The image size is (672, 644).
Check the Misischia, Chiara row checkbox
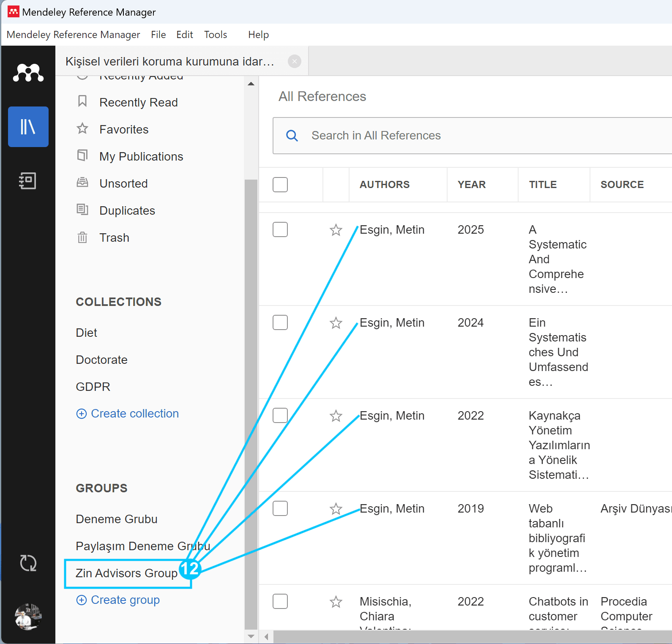(x=280, y=601)
